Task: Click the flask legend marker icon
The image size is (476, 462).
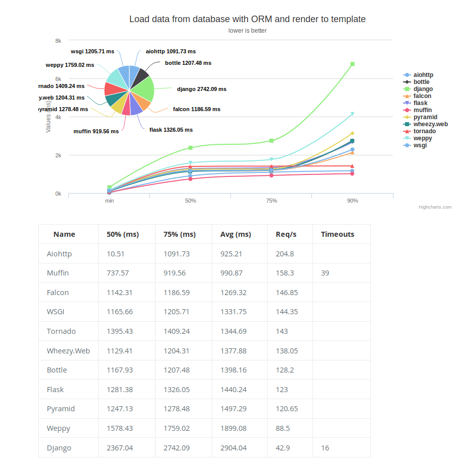Action: point(407,103)
